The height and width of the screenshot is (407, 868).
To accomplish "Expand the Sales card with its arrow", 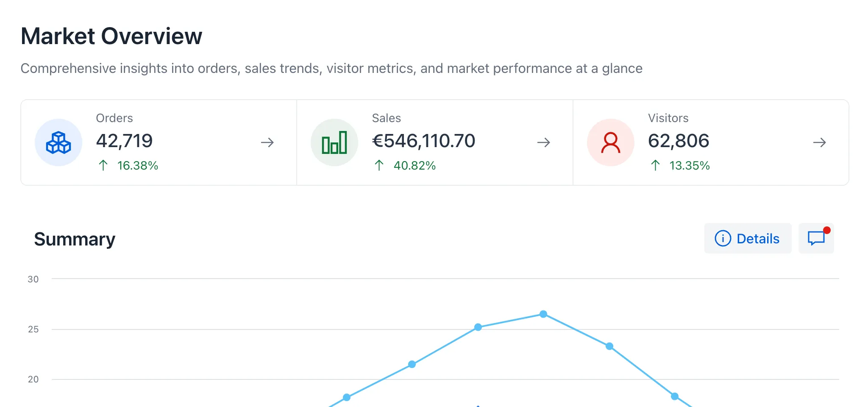I will pyautogui.click(x=543, y=142).
